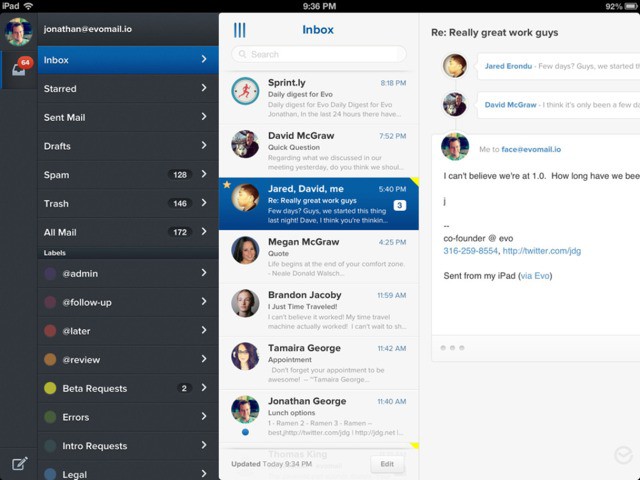640x480 pixels.
Task: Click the @review orange color dot
Action: click(50, 359)
